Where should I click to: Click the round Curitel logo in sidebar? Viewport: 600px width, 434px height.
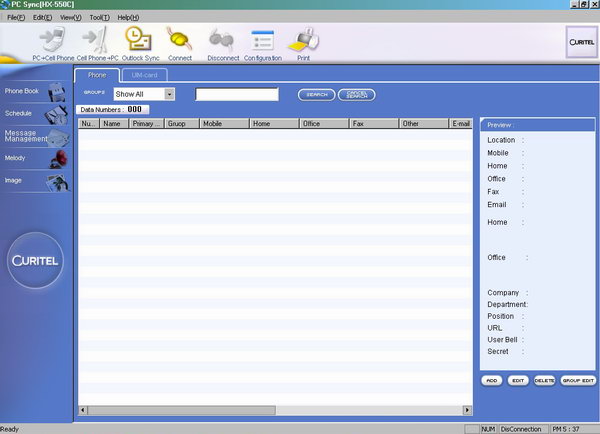[35, 260]
